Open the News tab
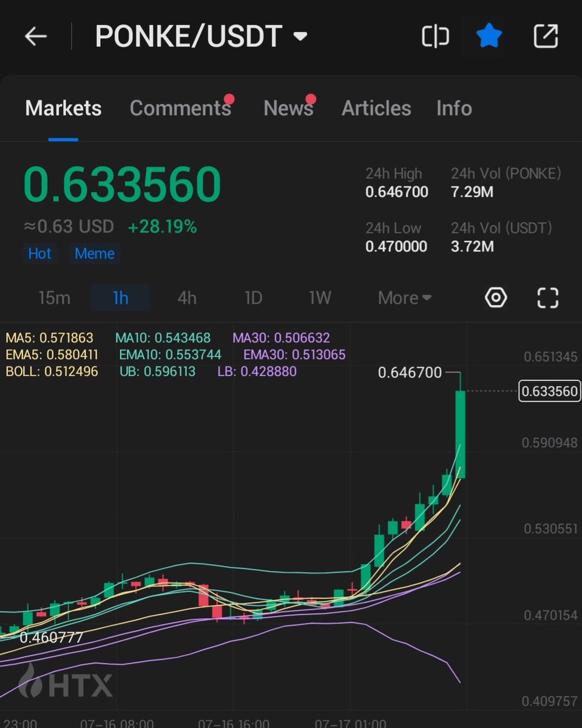The height and width of the screenshot is (728, 582). point(288,109)
